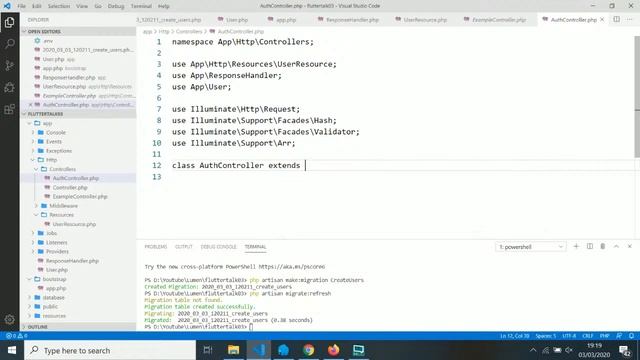The width and height of the screenshot is (640, 360).
Task: Expand the Outline section
Action: [x=78, y=327]
